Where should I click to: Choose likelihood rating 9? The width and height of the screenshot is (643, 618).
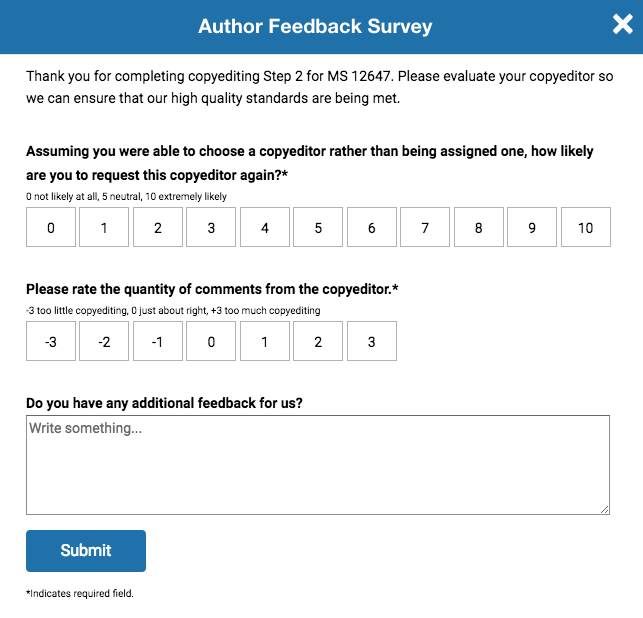click(x=532, y=227)
